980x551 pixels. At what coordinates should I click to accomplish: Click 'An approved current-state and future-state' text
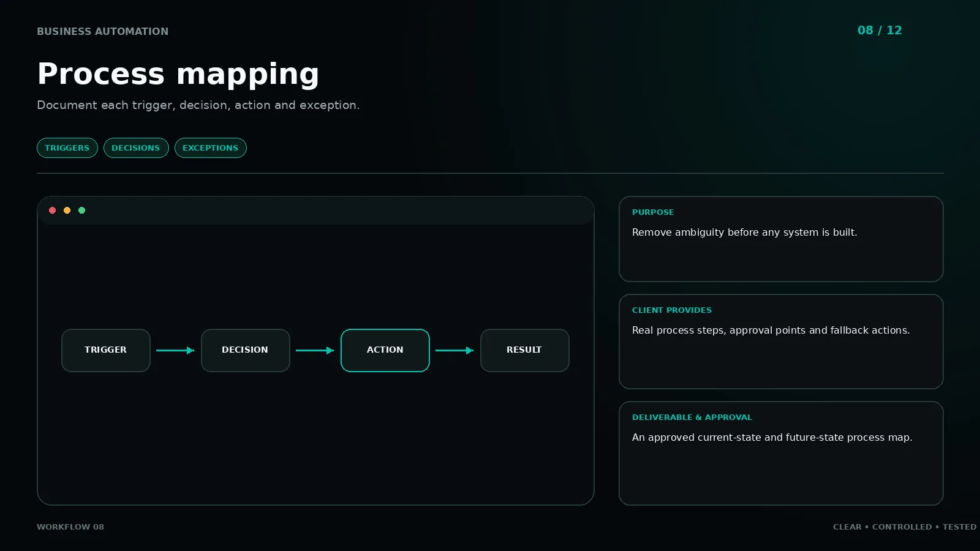pyautogui.click(x=738, y=438)
